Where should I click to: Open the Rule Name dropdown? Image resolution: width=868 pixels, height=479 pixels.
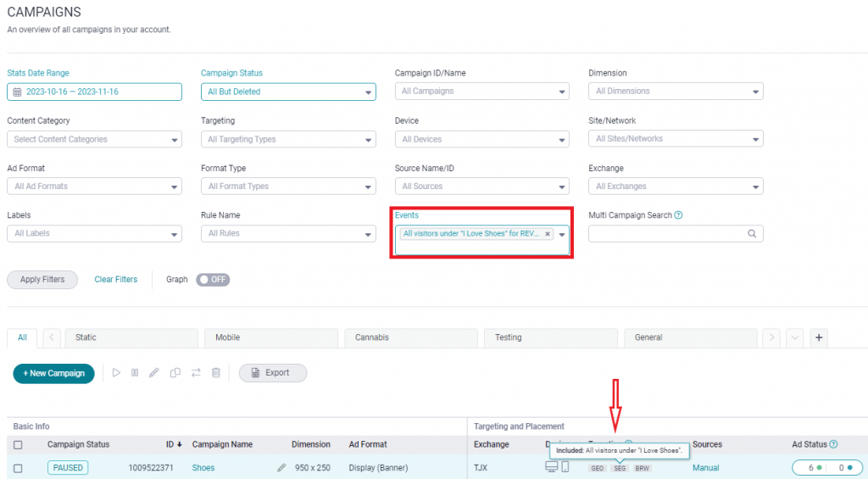click(x=288, y=234)
